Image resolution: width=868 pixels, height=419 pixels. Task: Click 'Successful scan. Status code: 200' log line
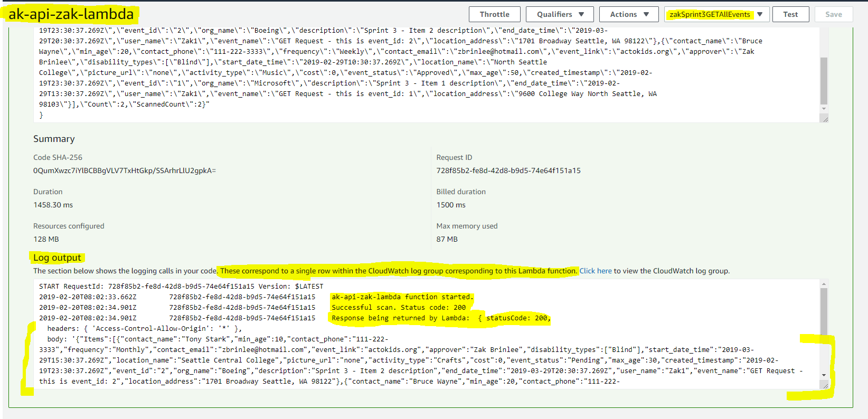click(399, 308)
